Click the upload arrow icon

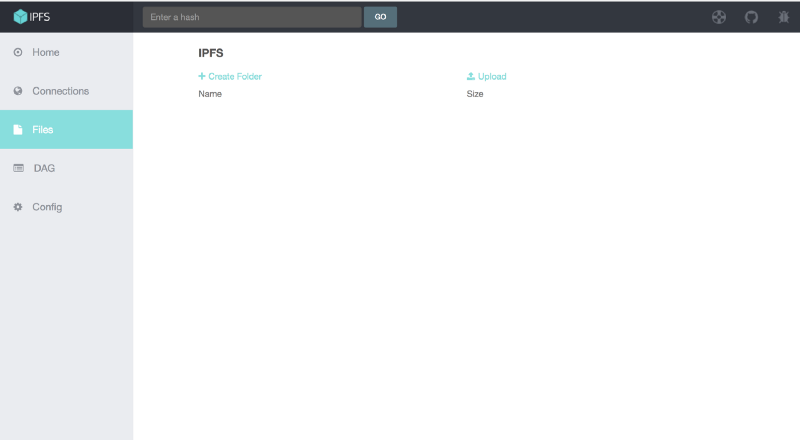(x=470, y=76)
